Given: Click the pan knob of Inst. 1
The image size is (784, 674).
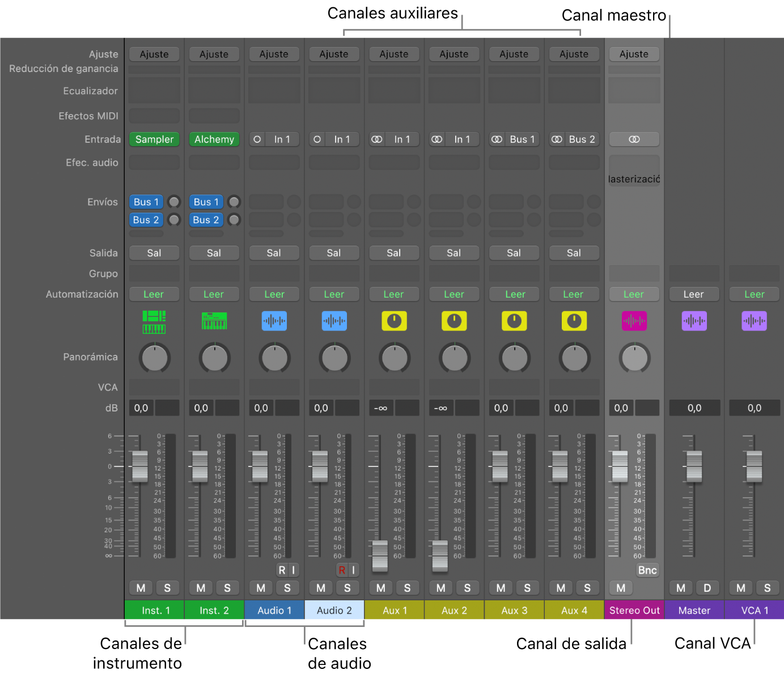Looking at the screenshot, I should [155, 358].
